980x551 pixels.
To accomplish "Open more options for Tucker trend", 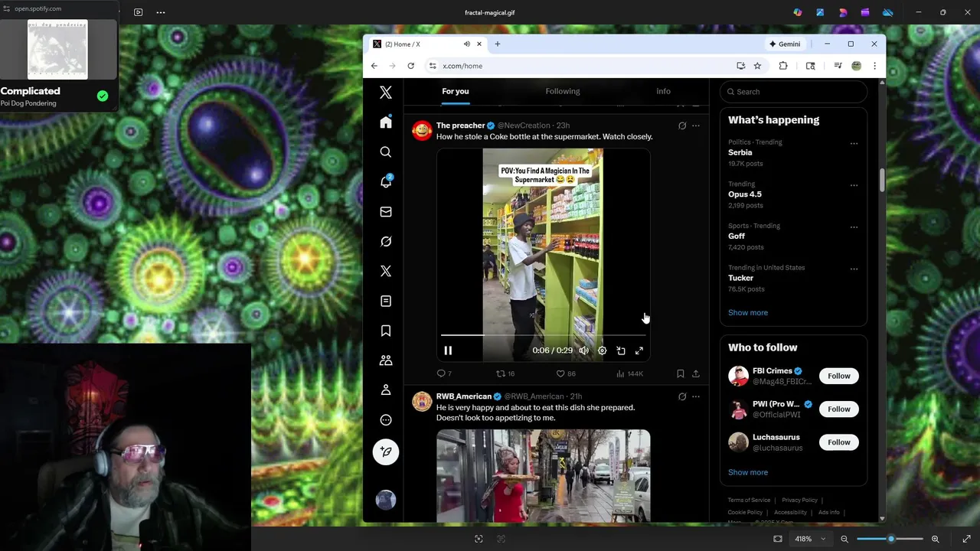I will 854,269.
